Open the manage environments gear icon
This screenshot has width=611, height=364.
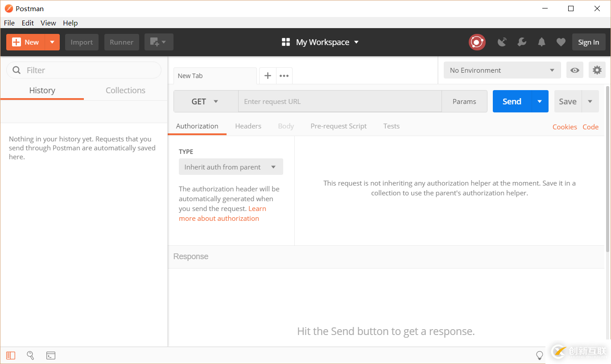tap(597, 70)
